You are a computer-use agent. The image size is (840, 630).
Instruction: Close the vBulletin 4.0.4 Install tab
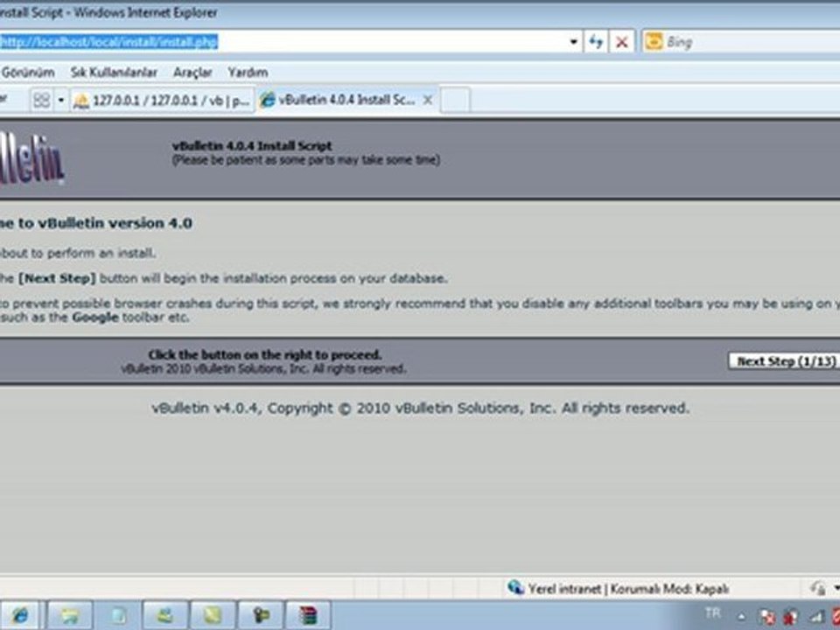(x=428, y=100)
